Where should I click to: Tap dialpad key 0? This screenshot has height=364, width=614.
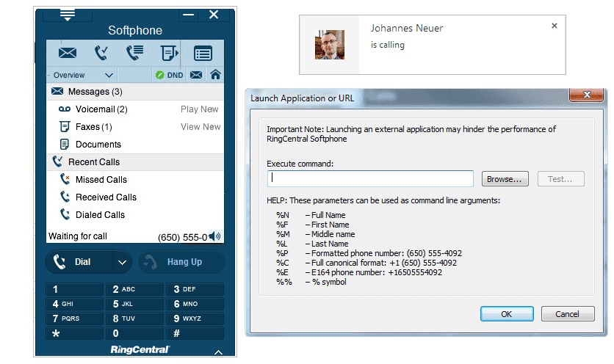[x=134, y=333]
